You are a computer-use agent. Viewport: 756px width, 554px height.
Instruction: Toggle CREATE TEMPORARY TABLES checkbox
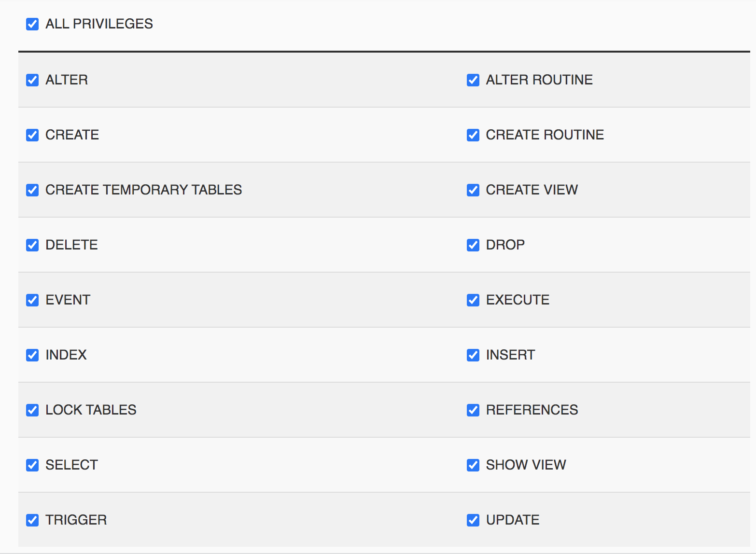pos(32,190)
